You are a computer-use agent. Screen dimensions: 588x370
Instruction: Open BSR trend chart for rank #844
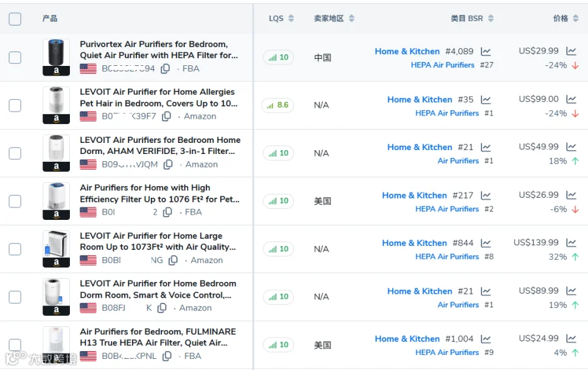pos(486,243)
